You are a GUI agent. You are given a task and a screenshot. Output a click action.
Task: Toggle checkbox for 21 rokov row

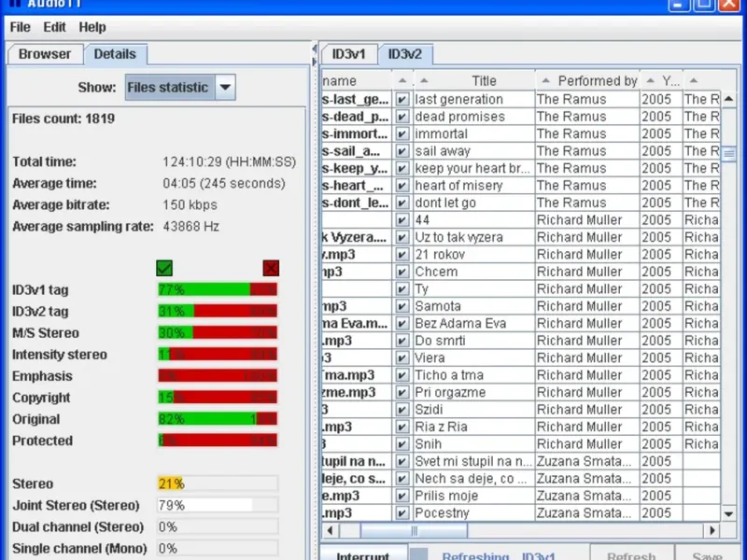[402, 254]
